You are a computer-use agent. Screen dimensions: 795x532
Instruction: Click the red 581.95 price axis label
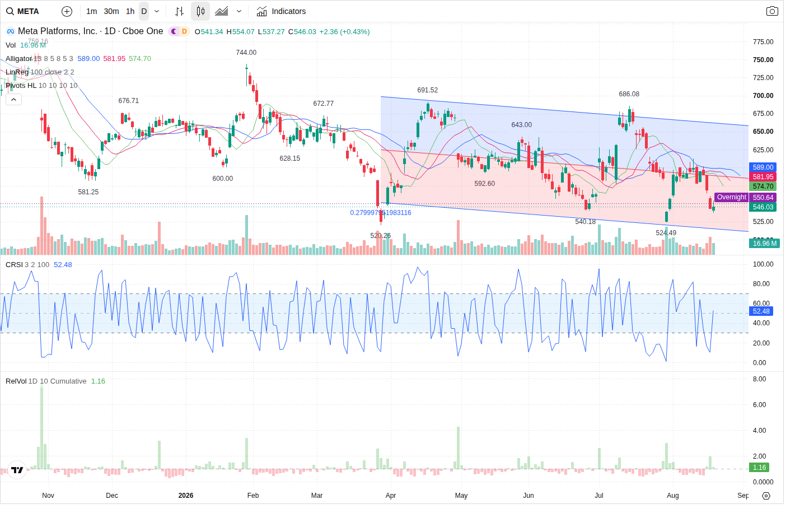click(x=763, y=177)
